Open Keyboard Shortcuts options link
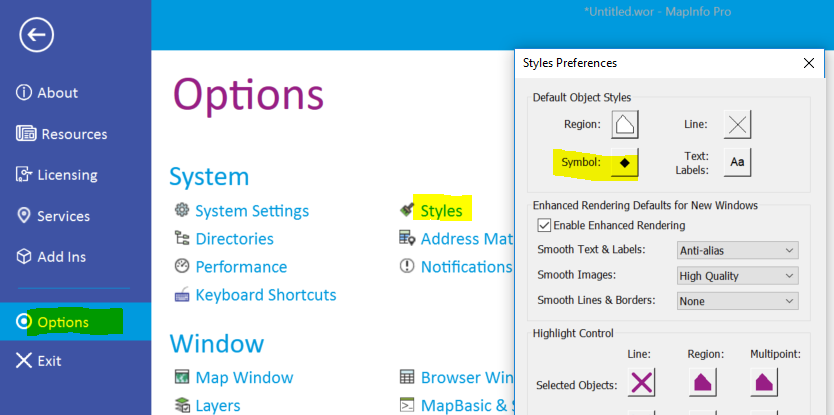Screen dimensions: 834x415 point(265,295)
